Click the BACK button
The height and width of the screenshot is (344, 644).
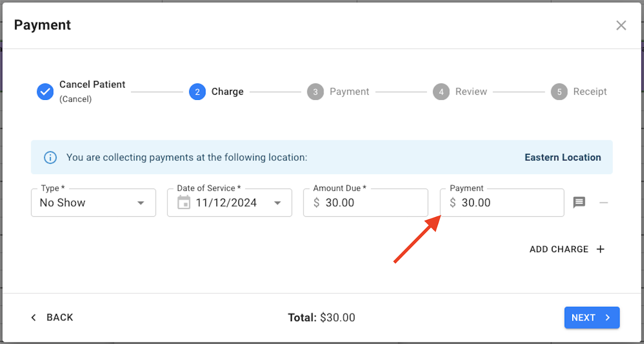pyautogui.click(x=60, y=317)
